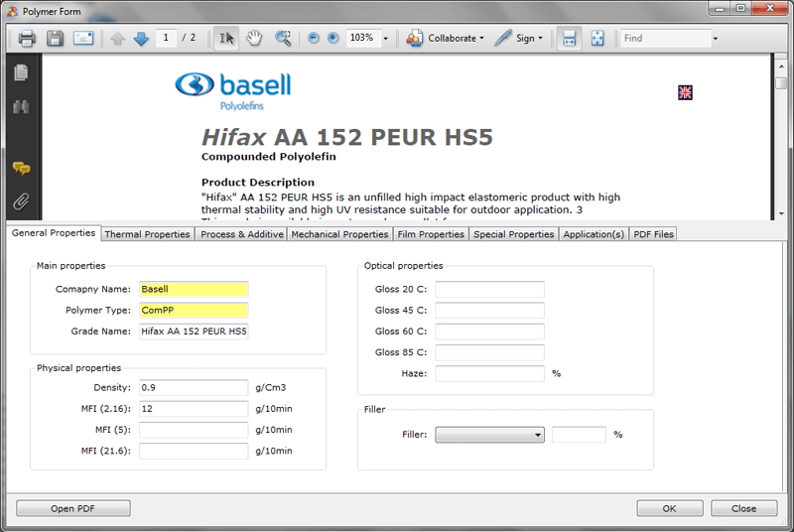The image size is (794, 532).
Task: Activate the Hand pan tool
Action: [x=254, y=38]
